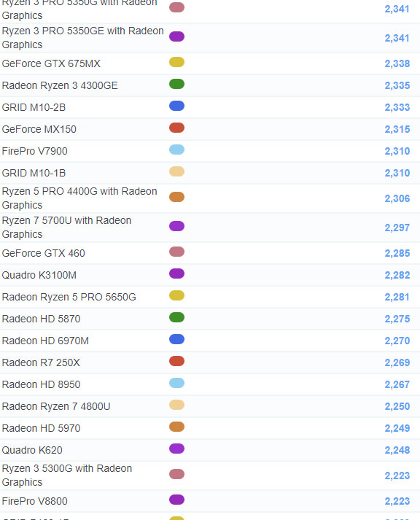Click the FirePro V7900 name
Screen dimensions: 420x520
pyautogui.click(x=35, y=151)
